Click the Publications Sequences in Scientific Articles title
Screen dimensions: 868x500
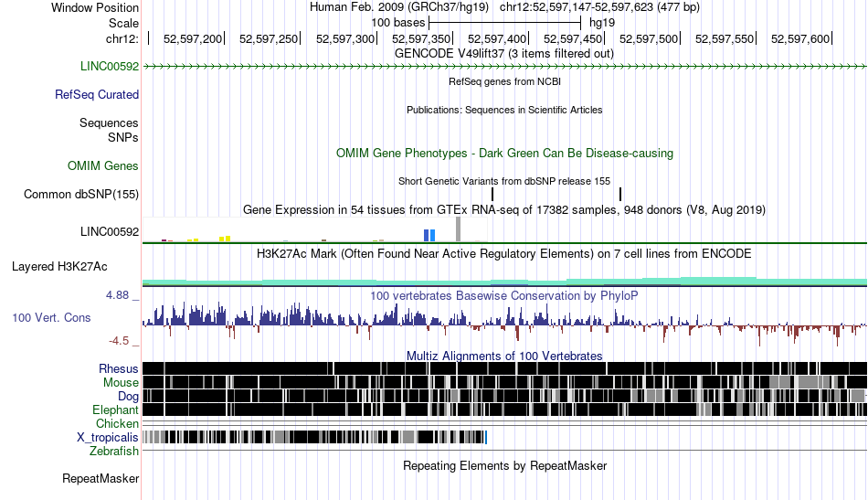click(x=504, y=110)
